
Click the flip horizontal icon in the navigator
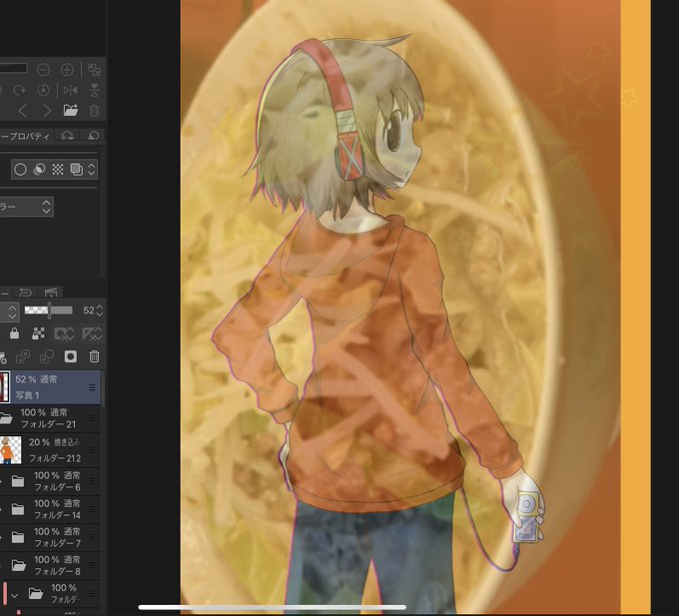tap(71, 90)
